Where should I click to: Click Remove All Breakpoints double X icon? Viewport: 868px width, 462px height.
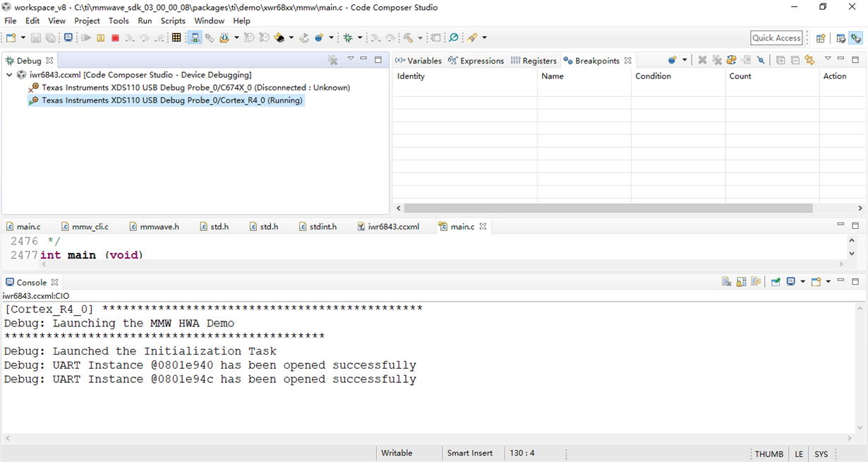(717, 60)
